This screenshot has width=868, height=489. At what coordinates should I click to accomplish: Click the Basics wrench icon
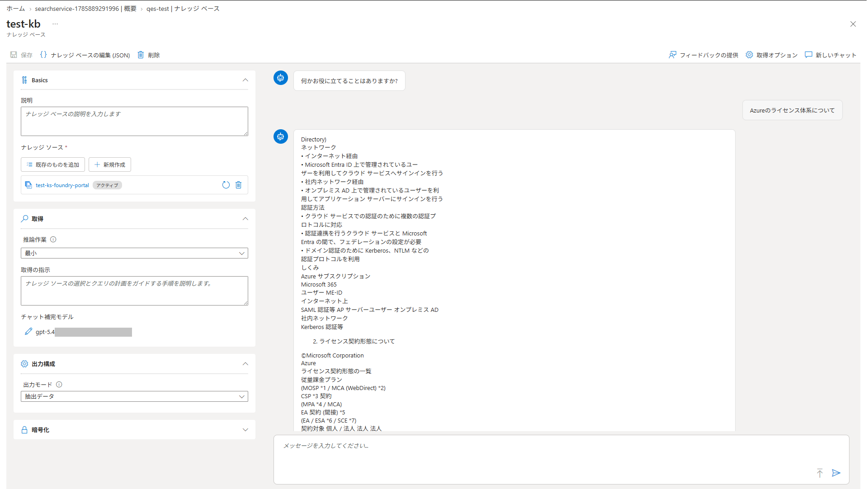pyautogui.click(x=24, y=80)
